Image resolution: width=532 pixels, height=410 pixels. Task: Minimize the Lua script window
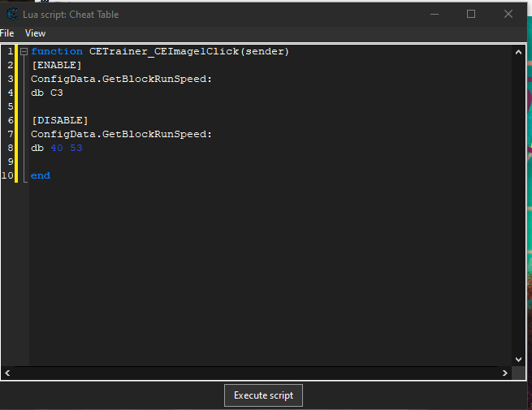click(x=434, y=14)
